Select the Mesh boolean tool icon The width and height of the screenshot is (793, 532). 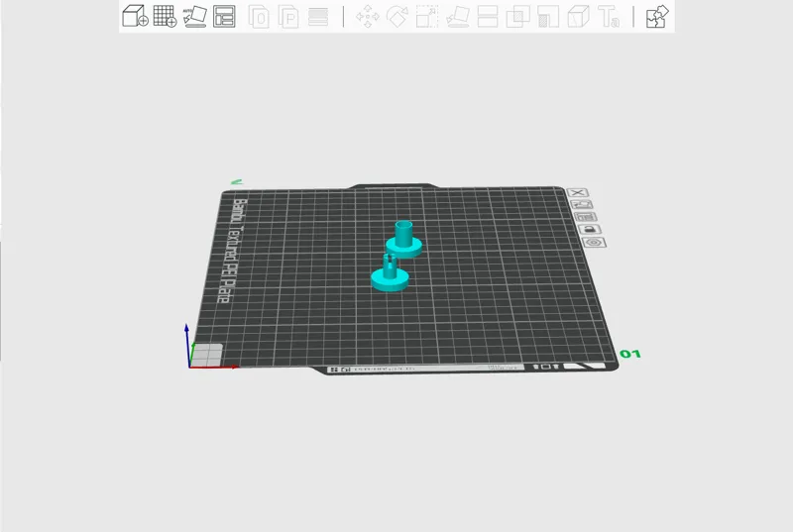[x=517, y=17]
